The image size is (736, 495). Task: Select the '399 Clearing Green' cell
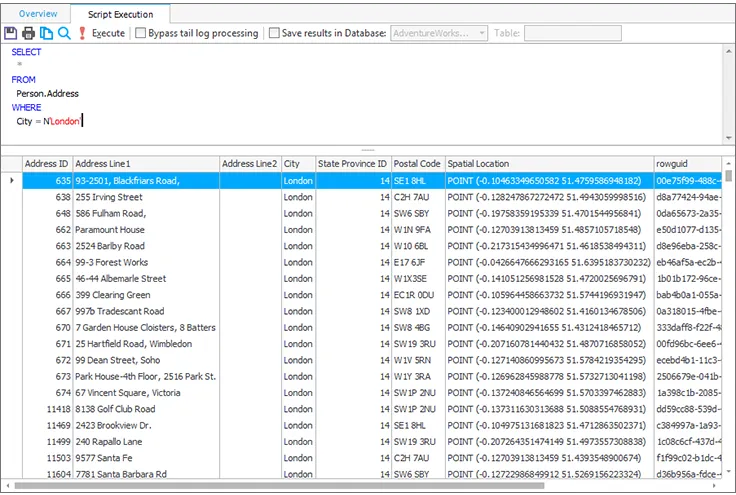coord(146,295)
